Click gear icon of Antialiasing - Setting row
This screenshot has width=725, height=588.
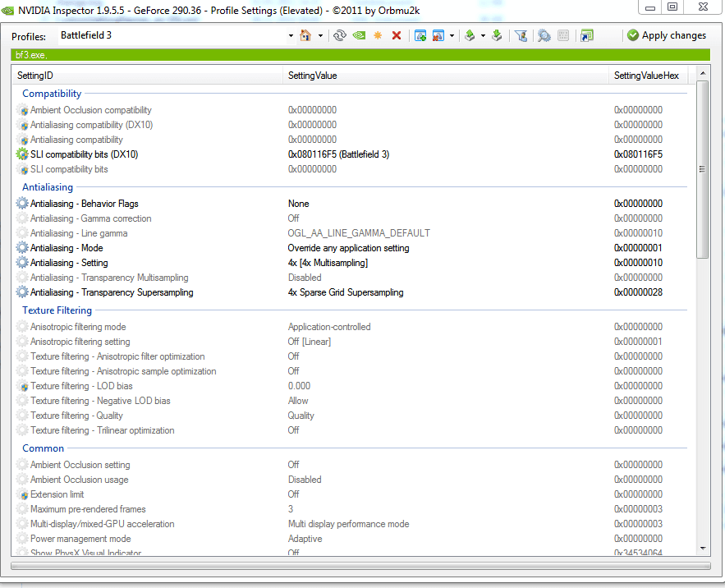22,263
